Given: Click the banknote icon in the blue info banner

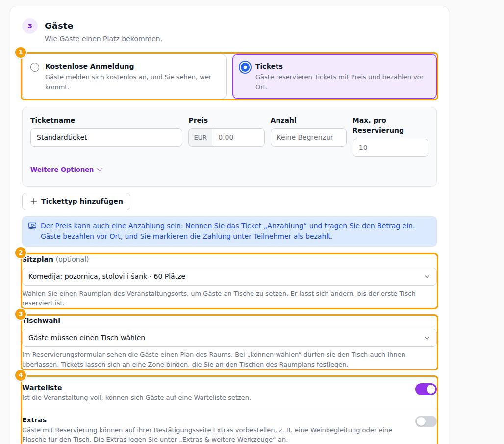Looking at the screenshot, I should pos(32,226).
